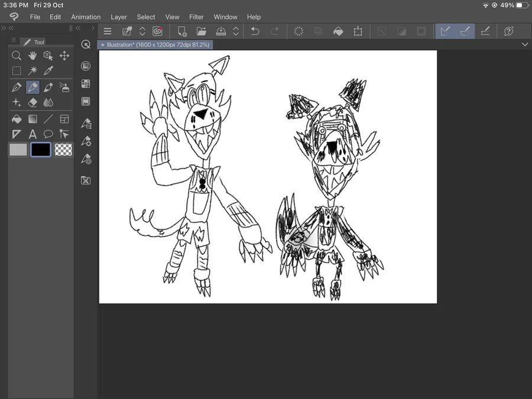Image resolution: width=532 pixels, height=399 pixels.
Task: Select the Airbrush spray tool
Action: (x=64, y=87)
